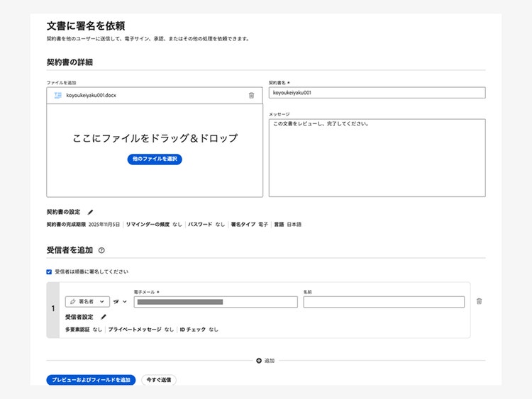This screenshot has width=532, height=399.
Task: Click the plus icon to add a recipient
Action: pos(259,361)
